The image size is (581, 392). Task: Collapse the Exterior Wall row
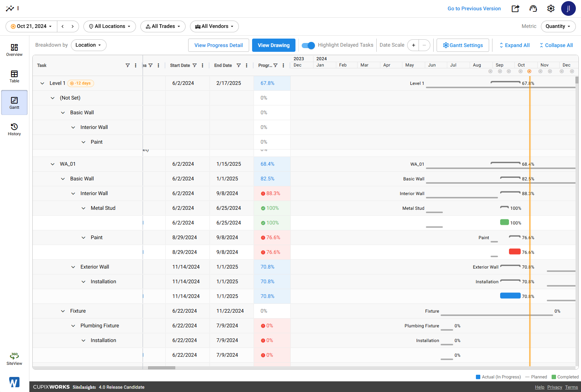tap(73, 267)
